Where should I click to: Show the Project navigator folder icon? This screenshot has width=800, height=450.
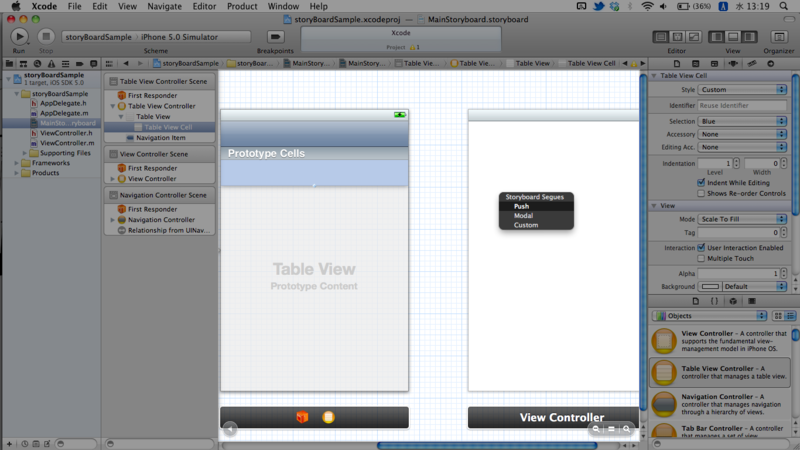coord(9,64)
